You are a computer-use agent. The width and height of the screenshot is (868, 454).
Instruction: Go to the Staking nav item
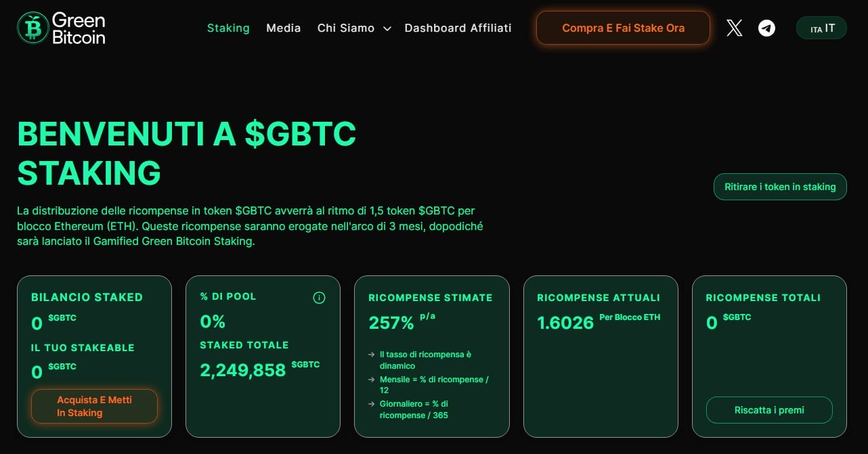point(228,28)
